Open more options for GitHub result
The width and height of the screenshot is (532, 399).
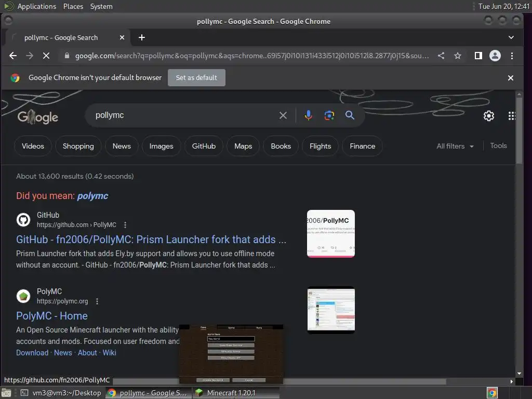(125, 225)
